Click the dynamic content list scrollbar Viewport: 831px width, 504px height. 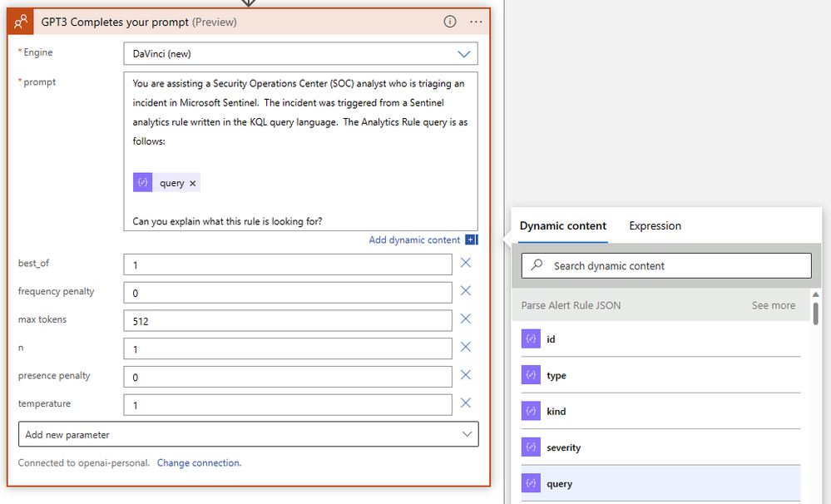point(815,314)
